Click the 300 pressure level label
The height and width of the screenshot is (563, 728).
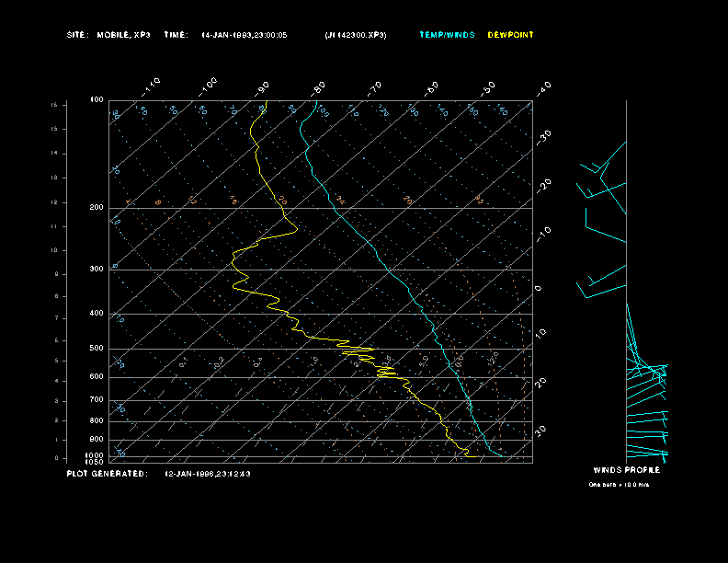point(97,269)
